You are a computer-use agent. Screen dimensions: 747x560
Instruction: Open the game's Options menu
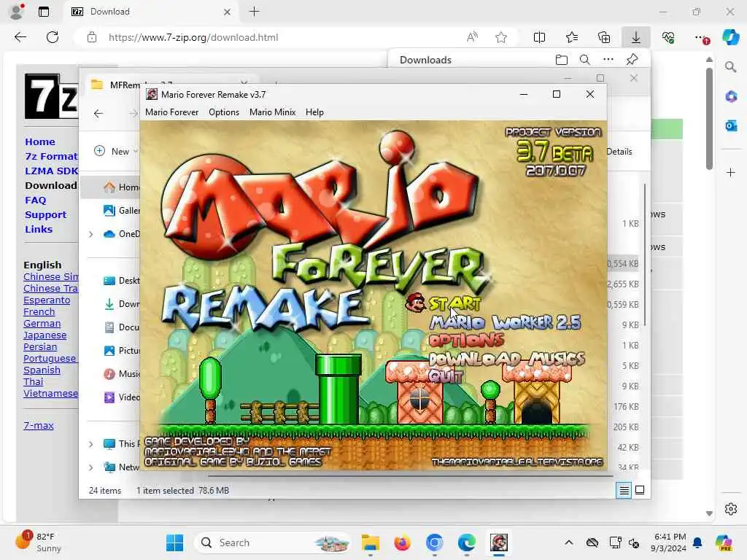click(224, 112)
